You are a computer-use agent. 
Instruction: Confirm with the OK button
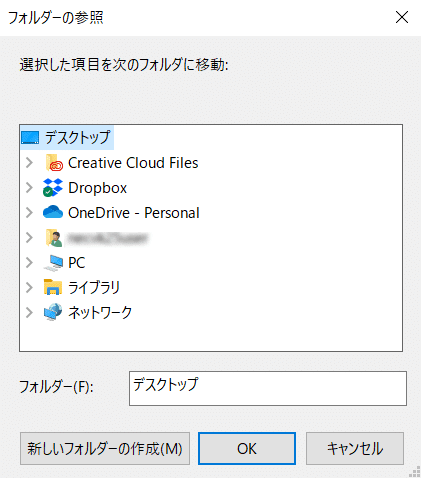coord(247,448)
